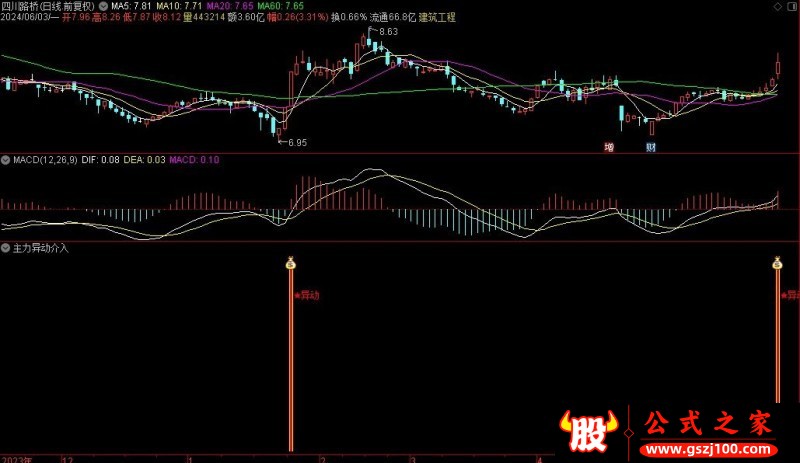Screen dimensions: 800x463
Task: Click the 财 financial report marker
Action: (651, 148)
